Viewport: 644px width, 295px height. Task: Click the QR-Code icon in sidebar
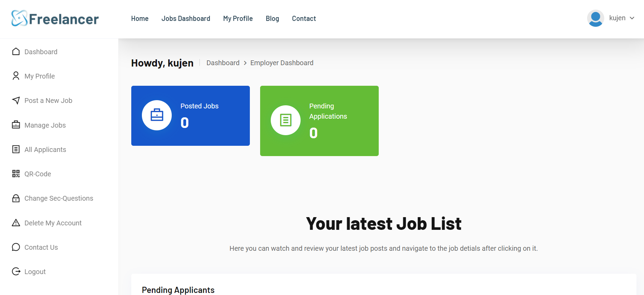pyautogui.click(x=16, y=174)
